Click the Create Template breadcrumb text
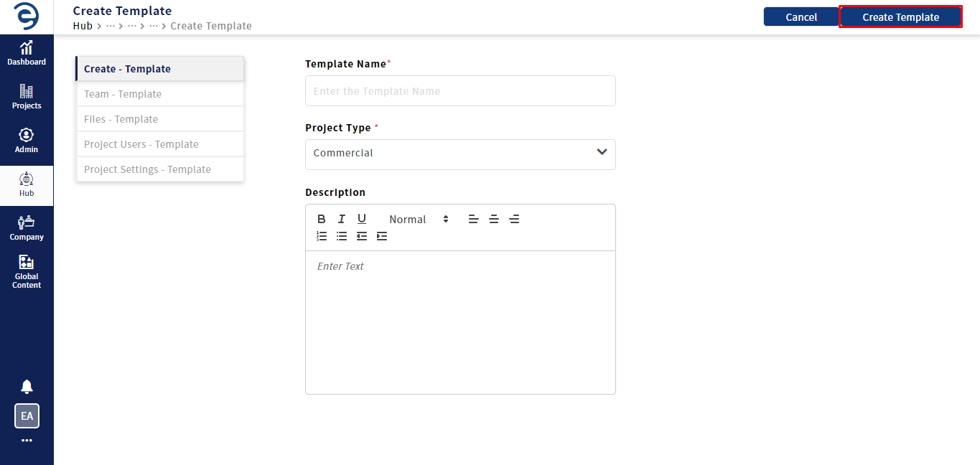 click(x=211, y=26)
